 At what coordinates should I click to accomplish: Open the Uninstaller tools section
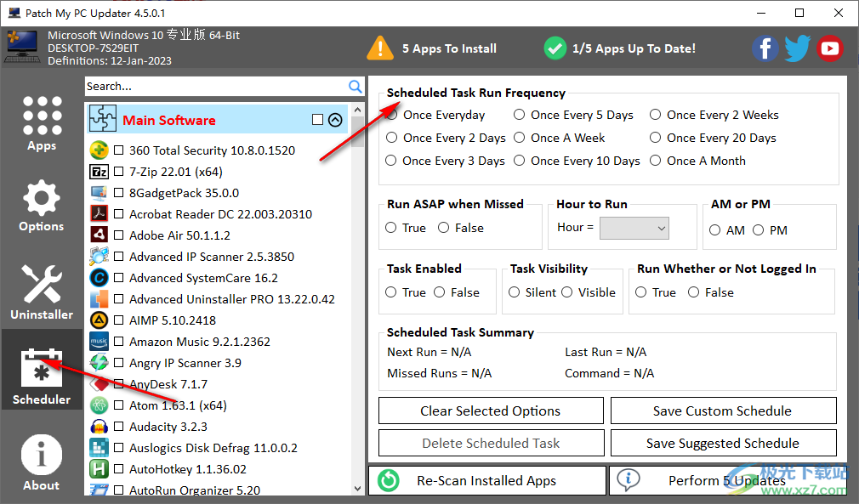click(42, 292)
